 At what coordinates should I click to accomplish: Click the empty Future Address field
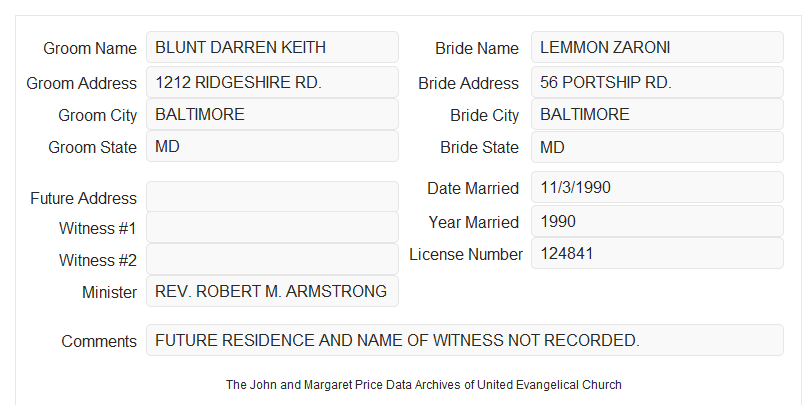click(272, 197)
